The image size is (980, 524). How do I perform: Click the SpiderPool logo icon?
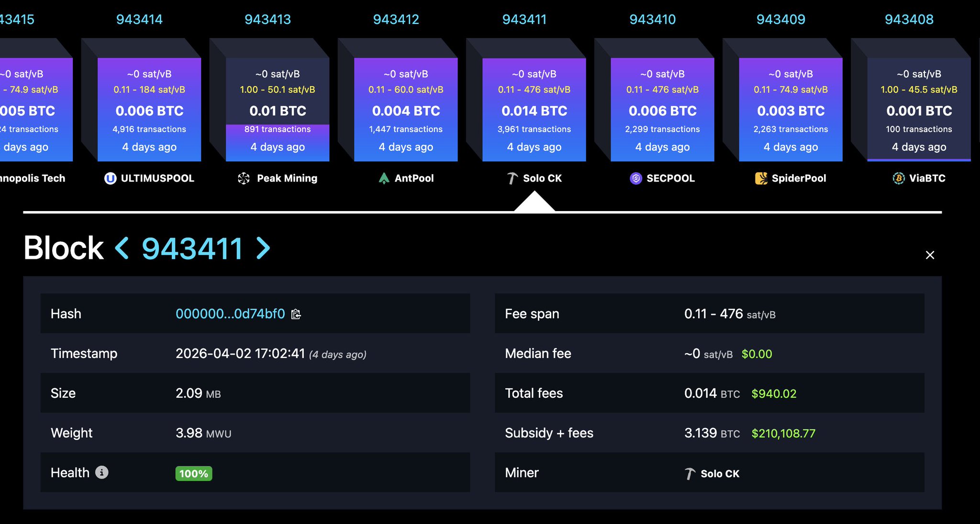pos(761,178)
